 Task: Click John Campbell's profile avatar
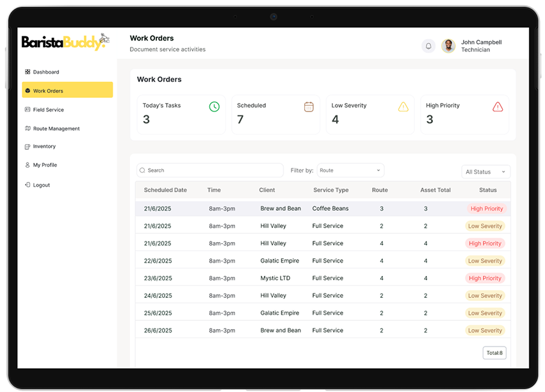[x=448, y=46]
